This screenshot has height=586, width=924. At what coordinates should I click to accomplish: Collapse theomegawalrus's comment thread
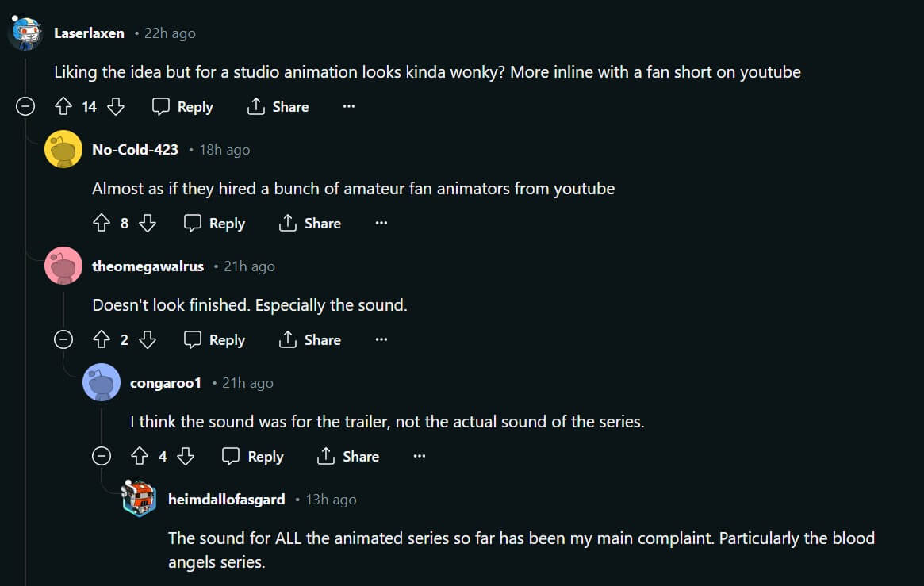[x=63, y=340]
